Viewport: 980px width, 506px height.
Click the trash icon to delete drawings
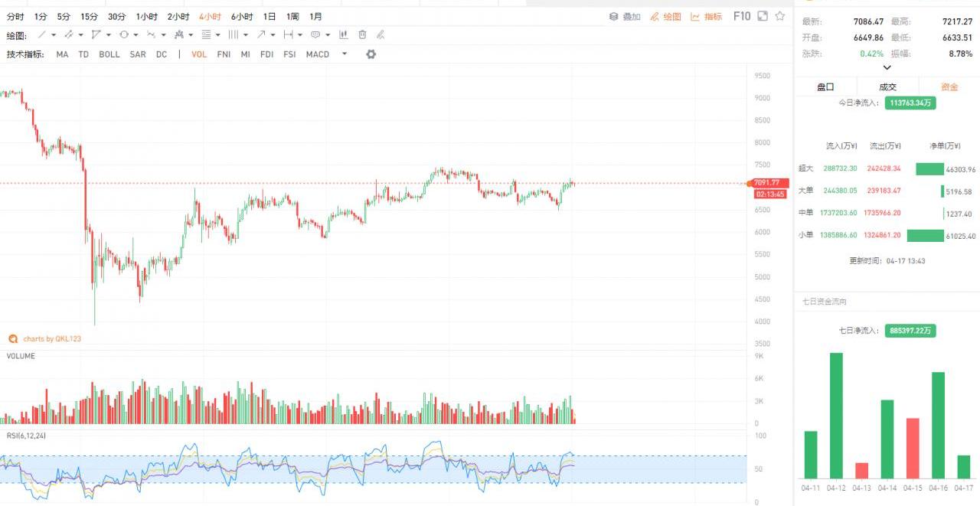click(x=362, y=34)
